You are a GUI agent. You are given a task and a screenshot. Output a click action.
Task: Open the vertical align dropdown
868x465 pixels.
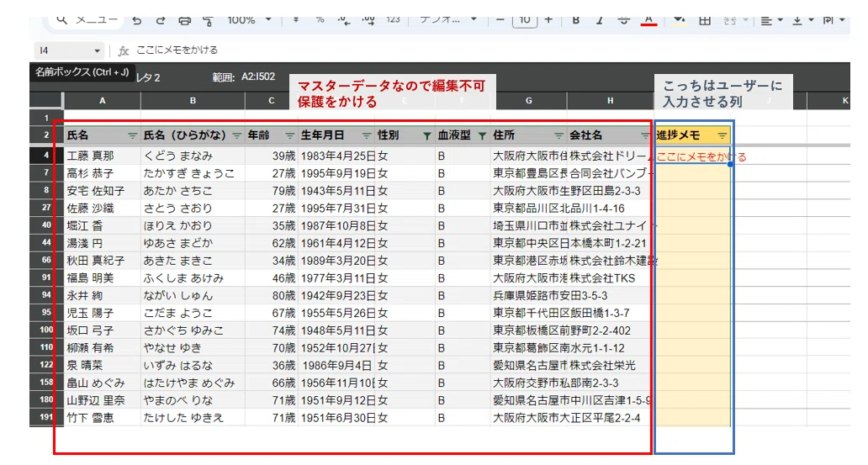802,20
